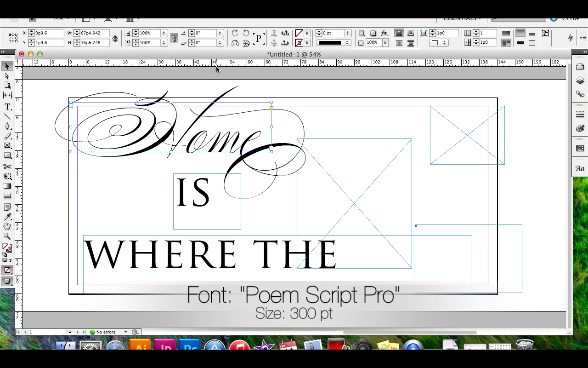Click the fx effects button
The width and height of the screenshot is (588, 368).
tap(384, 33)
